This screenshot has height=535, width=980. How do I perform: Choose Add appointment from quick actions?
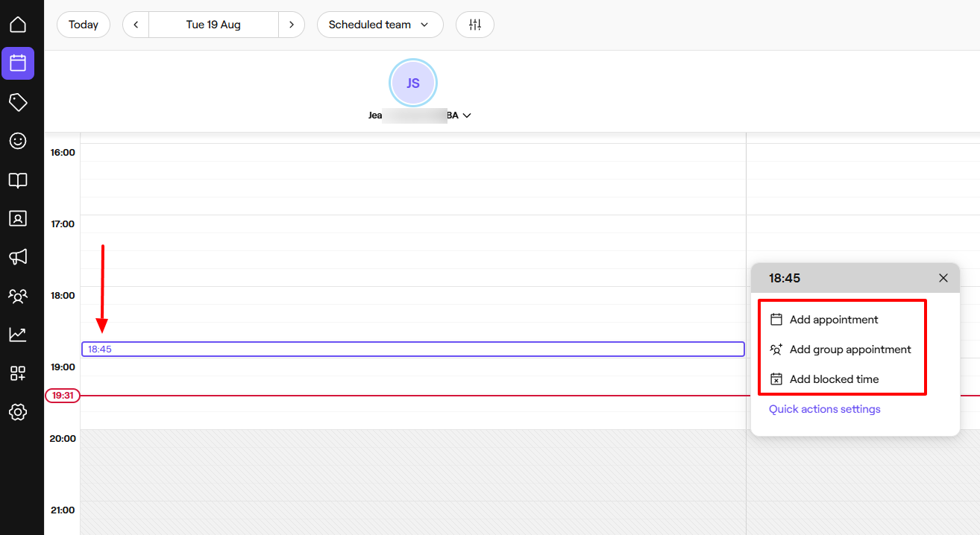click(x=834, y=320)
